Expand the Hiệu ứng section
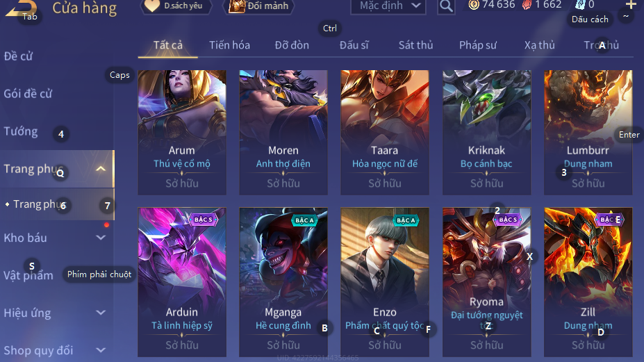 pos(101,313)
